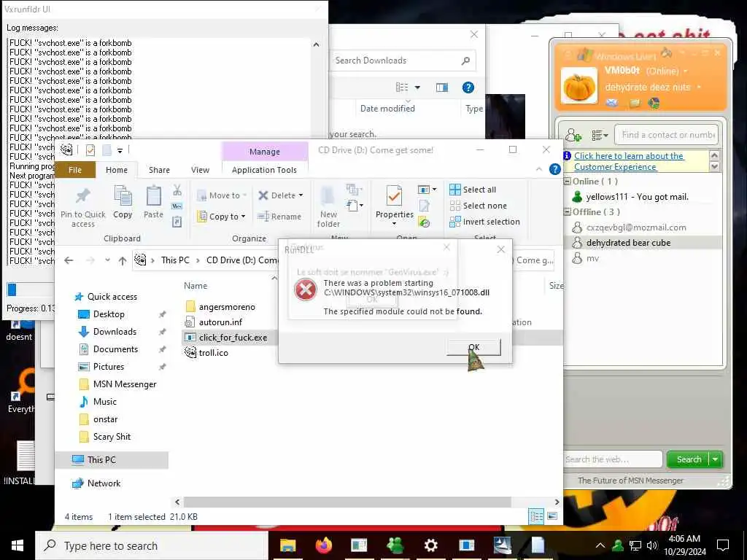Switch to large icons view in status bar
This screenshot has height=560, width=747.
click(x=552, y=516)
